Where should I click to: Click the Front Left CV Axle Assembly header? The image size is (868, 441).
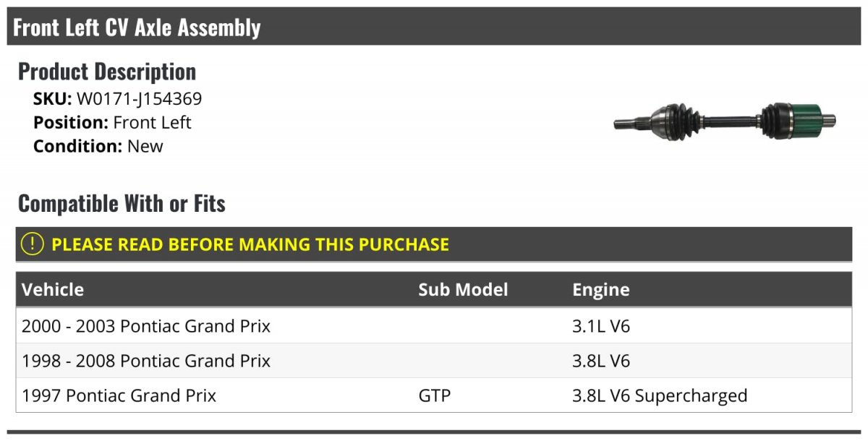pyautogui.click(x=137, y=27)
